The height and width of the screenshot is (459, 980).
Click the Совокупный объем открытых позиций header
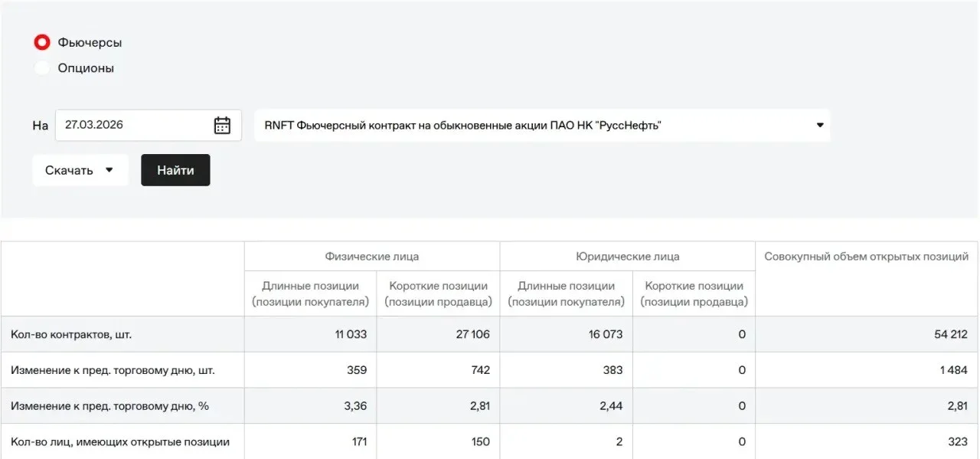(867, 257)
